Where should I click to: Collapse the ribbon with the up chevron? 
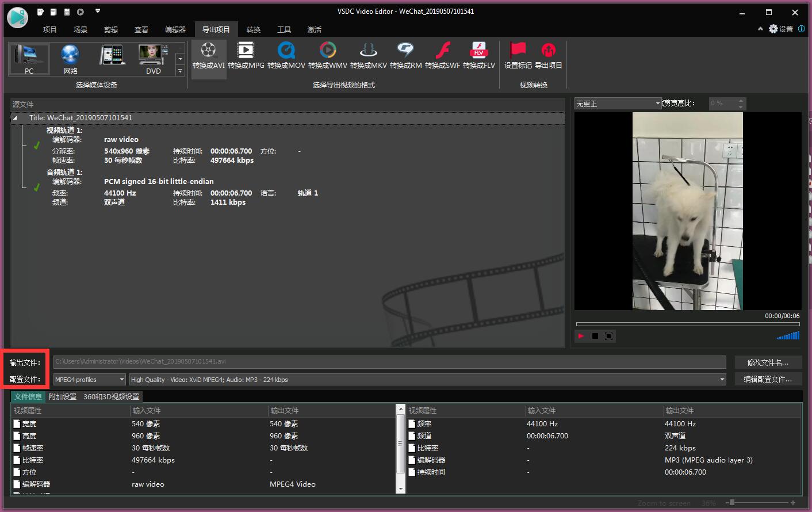760,29
